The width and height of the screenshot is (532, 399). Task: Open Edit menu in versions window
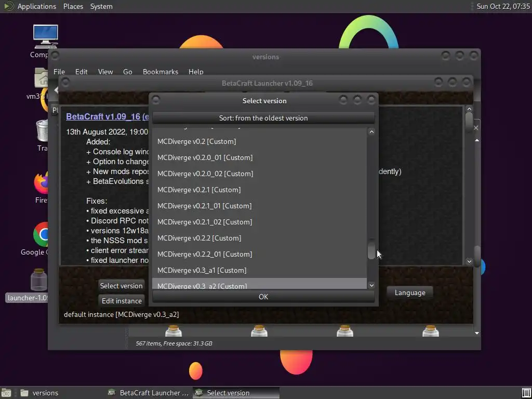pyautogui.click(x=81, y=72)
